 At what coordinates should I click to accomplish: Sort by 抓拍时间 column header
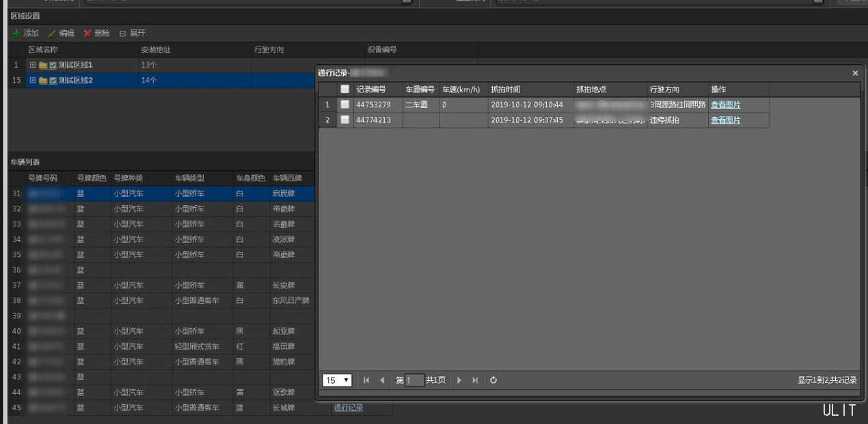(x=506, y=90)
